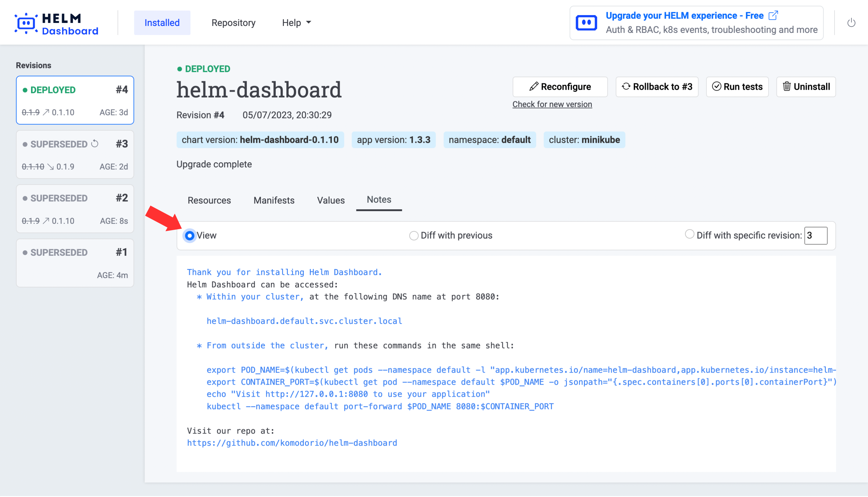868x497 pixels.
Task: Open the Help dropdown menu
Action: (x=296, y=23)
